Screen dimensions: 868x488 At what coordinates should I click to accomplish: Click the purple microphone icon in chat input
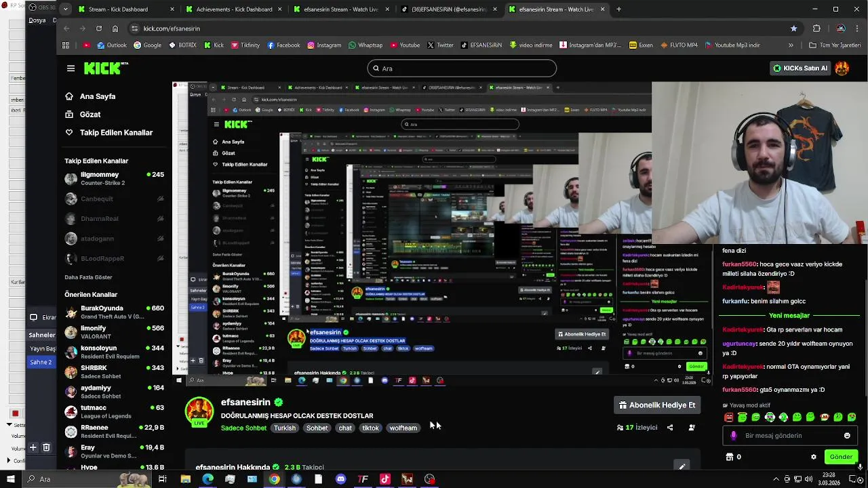(x=734, y=436)
